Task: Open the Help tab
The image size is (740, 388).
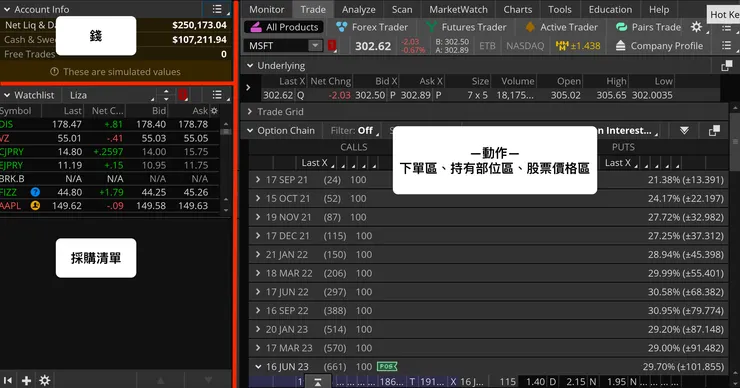Action: pyautogui.click(x=659, y=9)
